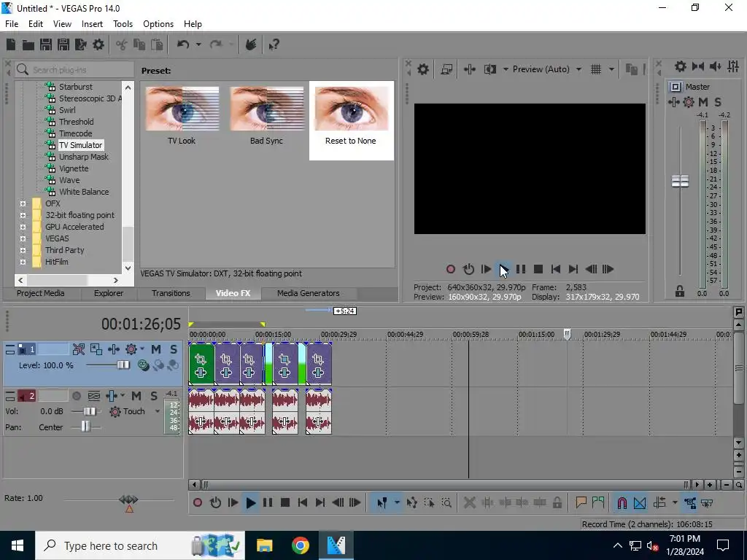Viewport: 747px width, 560px height.
Task: Mute audio track 2
Action: (136, 396)
